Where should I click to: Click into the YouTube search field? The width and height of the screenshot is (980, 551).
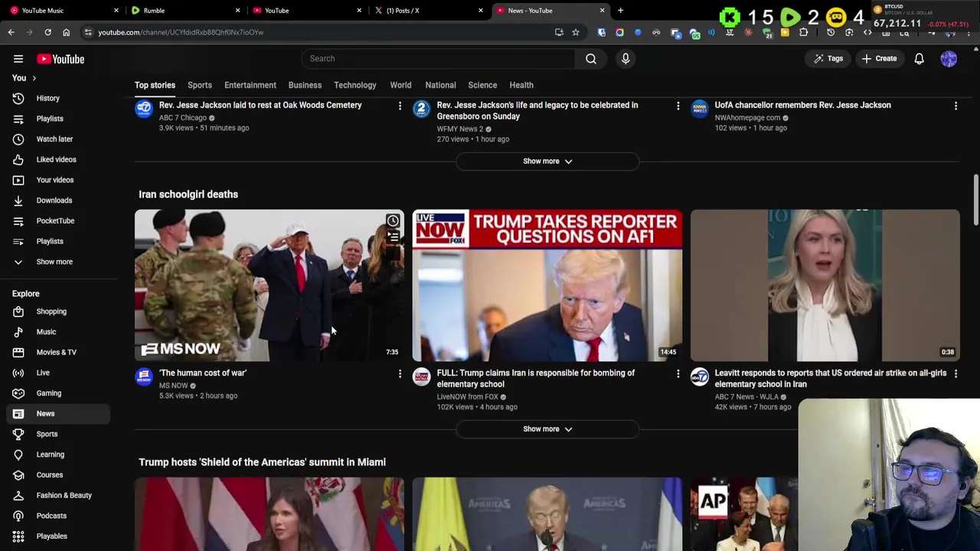(x=438, y=58)
